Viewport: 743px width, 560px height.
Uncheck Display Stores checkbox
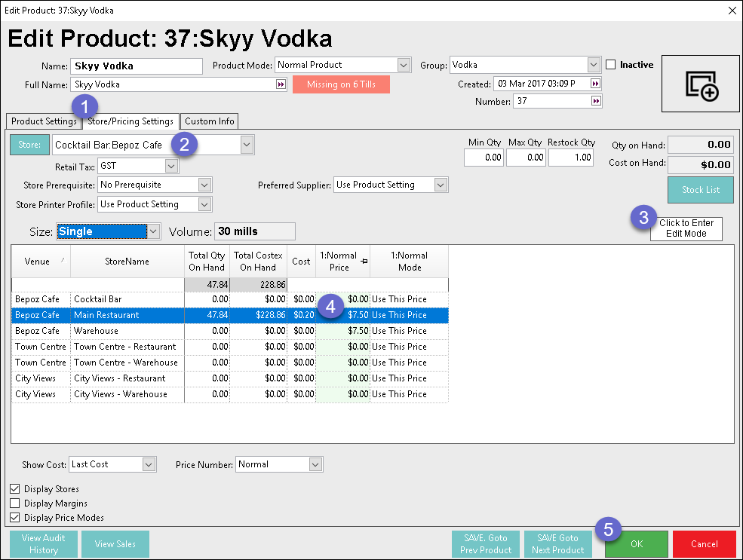(15, 489)
